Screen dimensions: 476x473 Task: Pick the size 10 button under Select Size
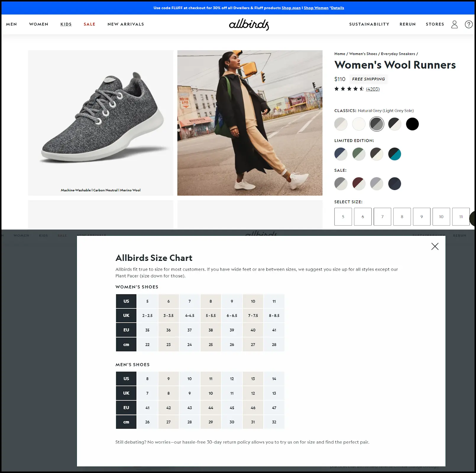click(441, 217)
